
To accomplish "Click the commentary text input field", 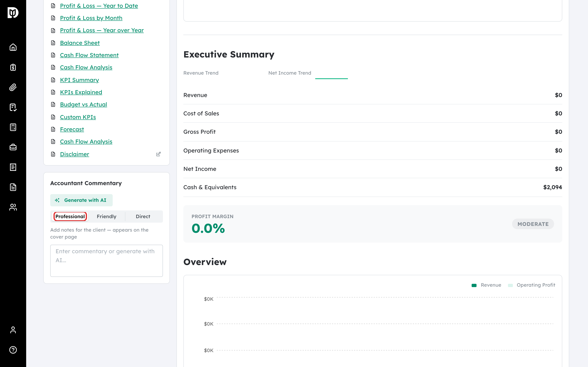I will (x=106, y=260).
